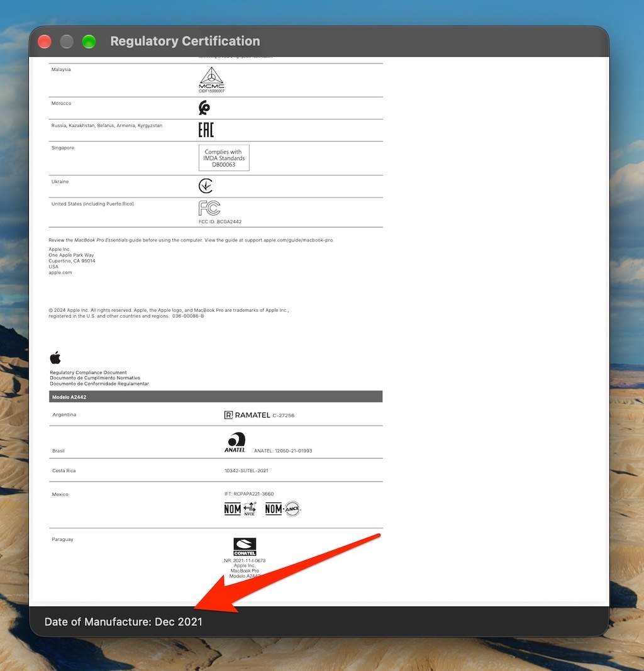
Task: Click 'Regulatory Compliance Document' heading
Action: pyautogui.click(x=88, y=372)
